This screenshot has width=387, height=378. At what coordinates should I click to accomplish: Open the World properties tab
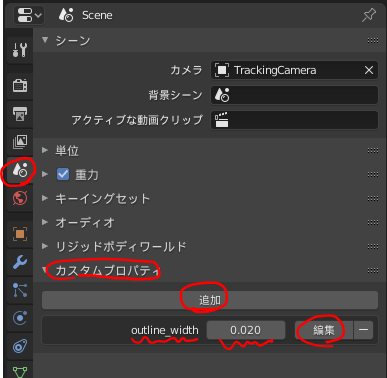pyautogui.click(x=20, y=198)
